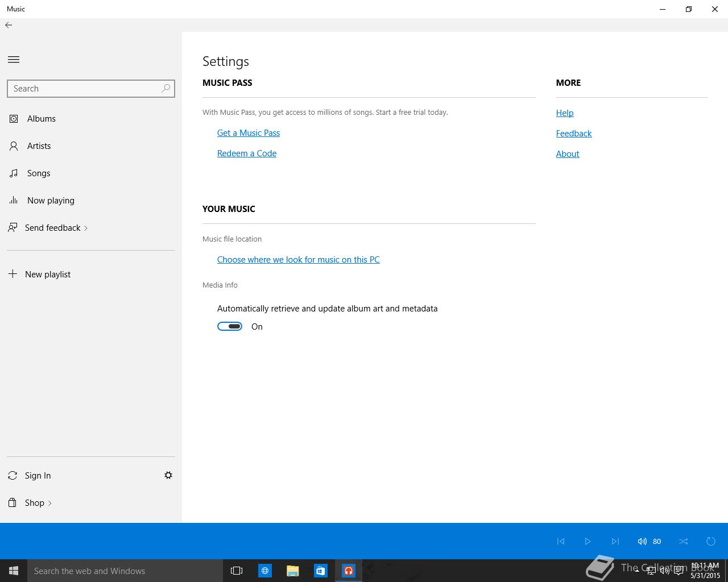Click the Songs music note icon
The width and height of the screenshot is (728, 582).
[x=14, y=173]
